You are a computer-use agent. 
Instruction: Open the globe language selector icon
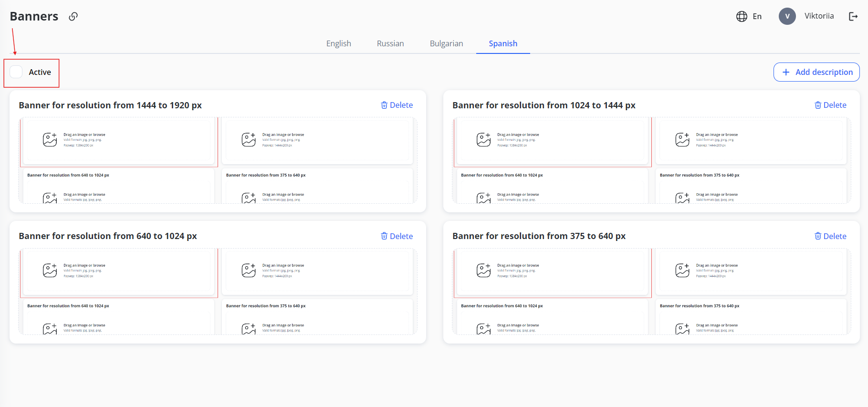coord(742,16)
